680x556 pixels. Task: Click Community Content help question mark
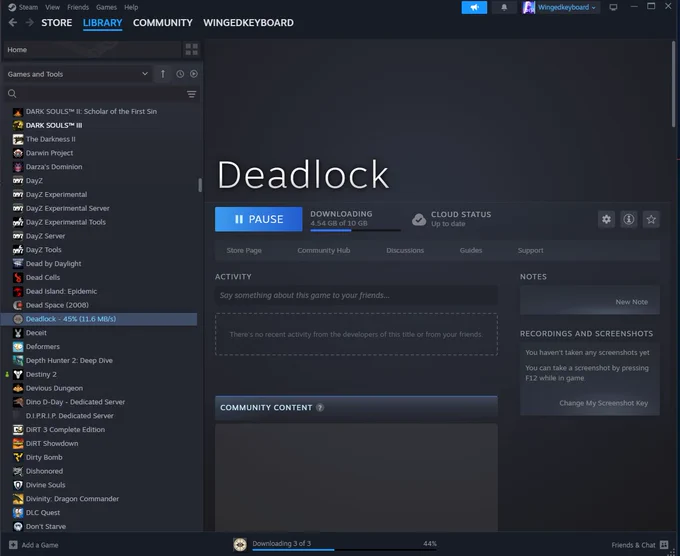[x=320, y=408]
